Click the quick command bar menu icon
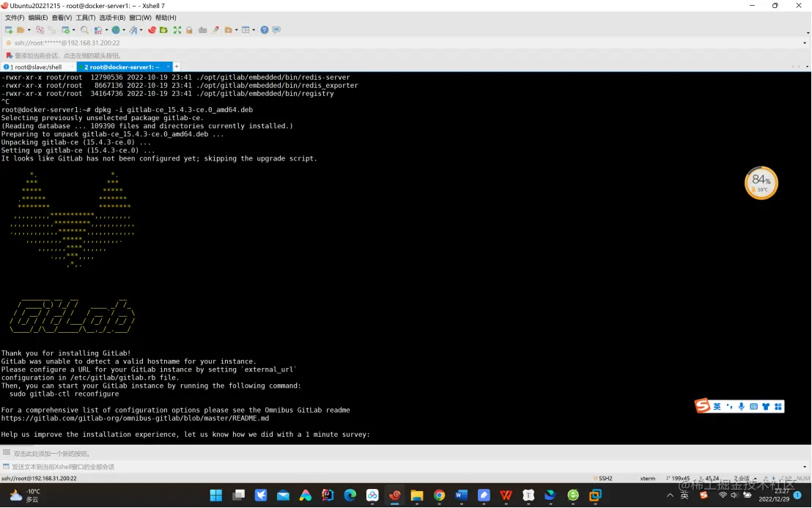This screenshot has width=812, height=508. [x=6, y=452]
